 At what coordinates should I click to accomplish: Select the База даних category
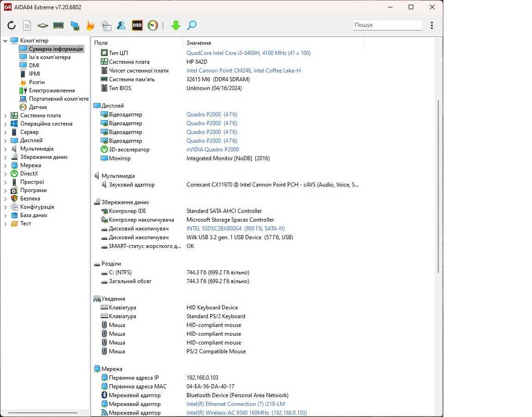pos(34,215)
